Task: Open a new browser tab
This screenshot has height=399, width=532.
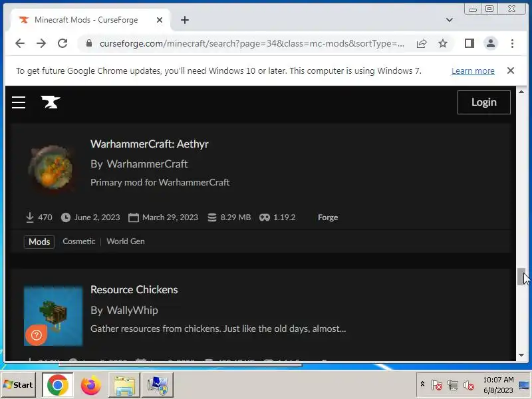Action: [185, 20]
